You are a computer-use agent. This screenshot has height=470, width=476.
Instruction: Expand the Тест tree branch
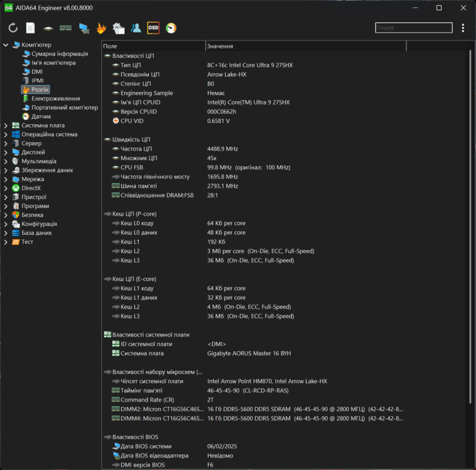click(x=6, y=242)
